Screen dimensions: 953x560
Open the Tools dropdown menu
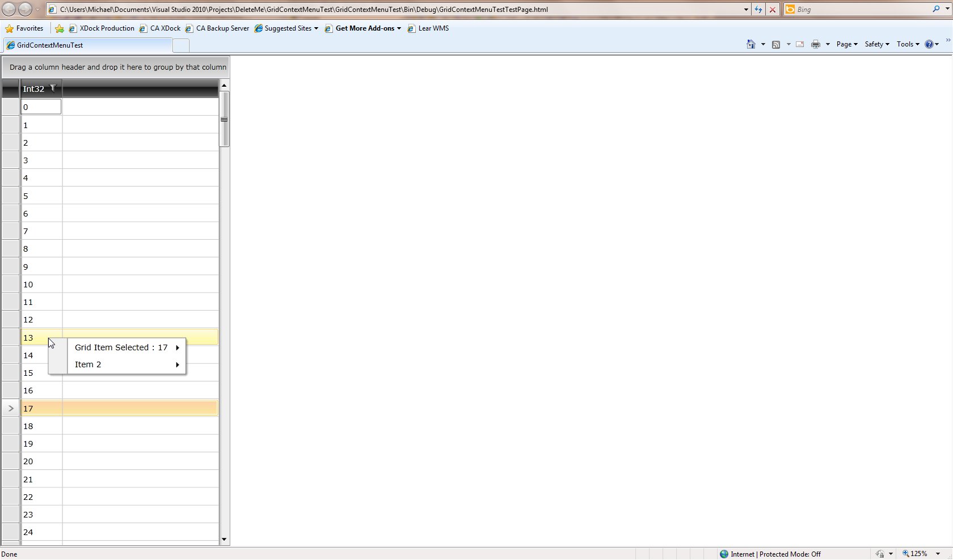(908, 44)
